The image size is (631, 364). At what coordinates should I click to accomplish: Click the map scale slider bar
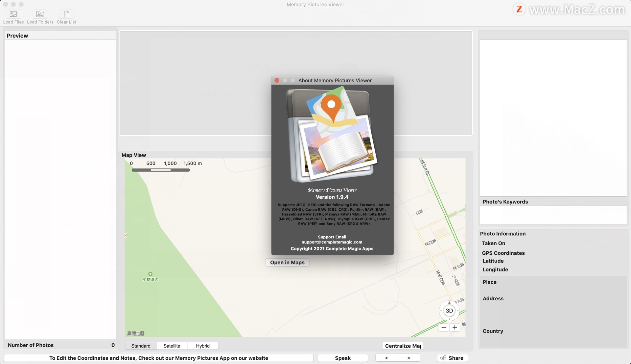[160, 170]
